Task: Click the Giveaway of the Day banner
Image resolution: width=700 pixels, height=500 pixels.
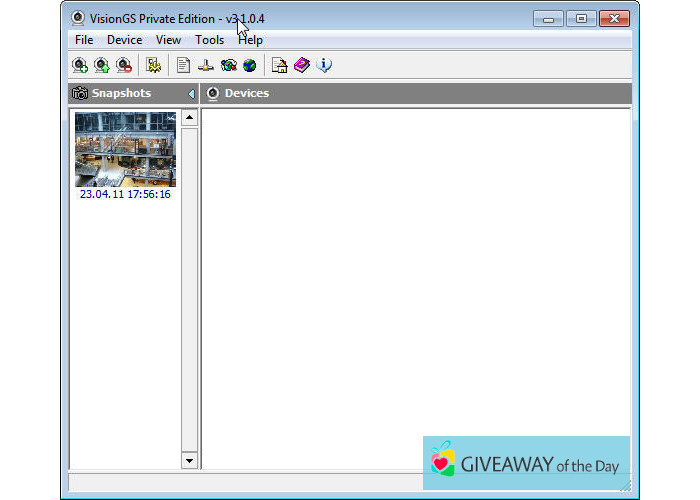Action: pyautogui.click(x=526, y=463)
